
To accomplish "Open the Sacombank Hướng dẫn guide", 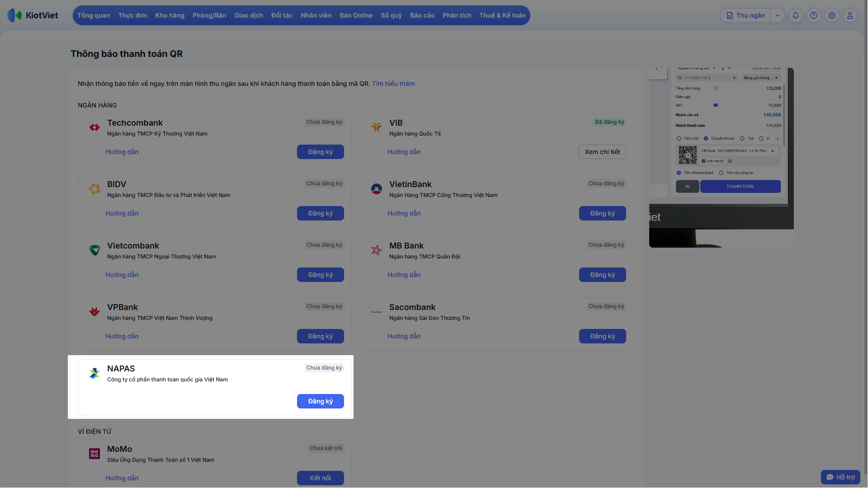I will point(404,336).
